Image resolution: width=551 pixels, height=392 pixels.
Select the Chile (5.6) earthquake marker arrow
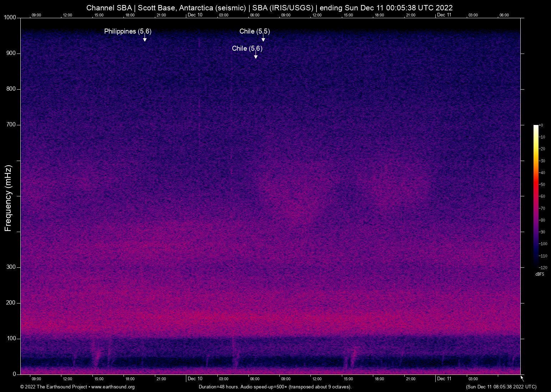tap(255, 54)
